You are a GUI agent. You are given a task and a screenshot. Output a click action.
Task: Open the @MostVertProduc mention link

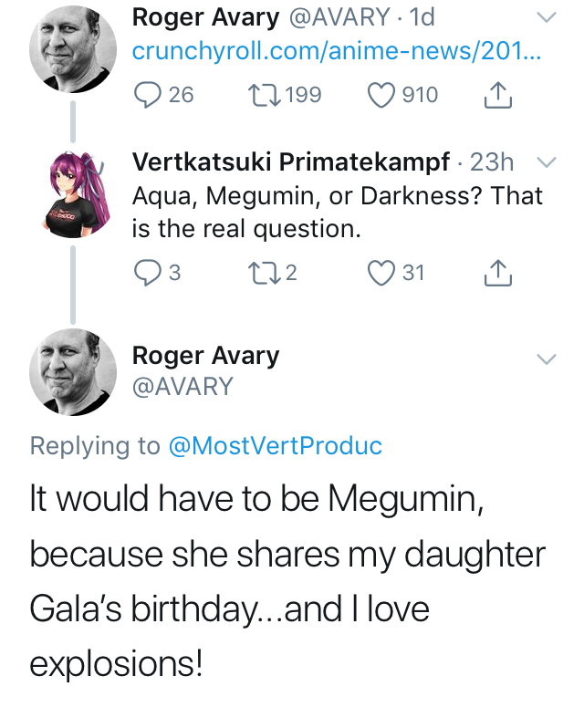pos(276,445)
